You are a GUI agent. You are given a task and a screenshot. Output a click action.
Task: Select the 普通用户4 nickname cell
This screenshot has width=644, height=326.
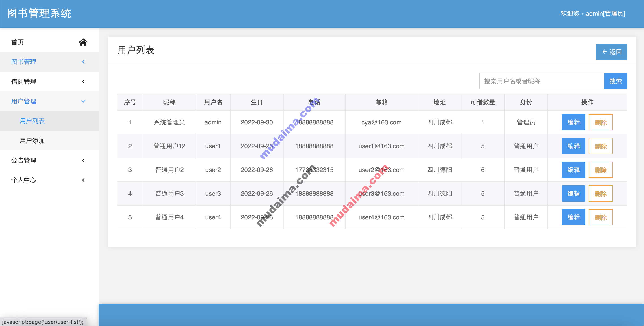pyautogui.click(x=169, y=217)
